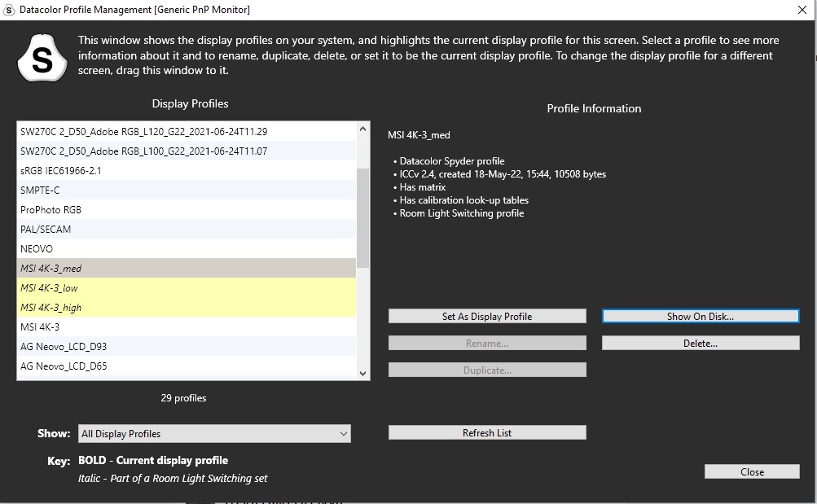
Task: Select the MSI 4K-3_med profile
Action: pyautogui.click(x=187, y=268)
